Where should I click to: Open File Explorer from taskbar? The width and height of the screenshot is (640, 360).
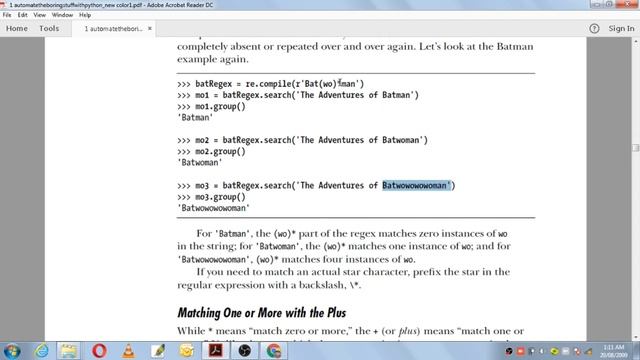click(69, 351)
